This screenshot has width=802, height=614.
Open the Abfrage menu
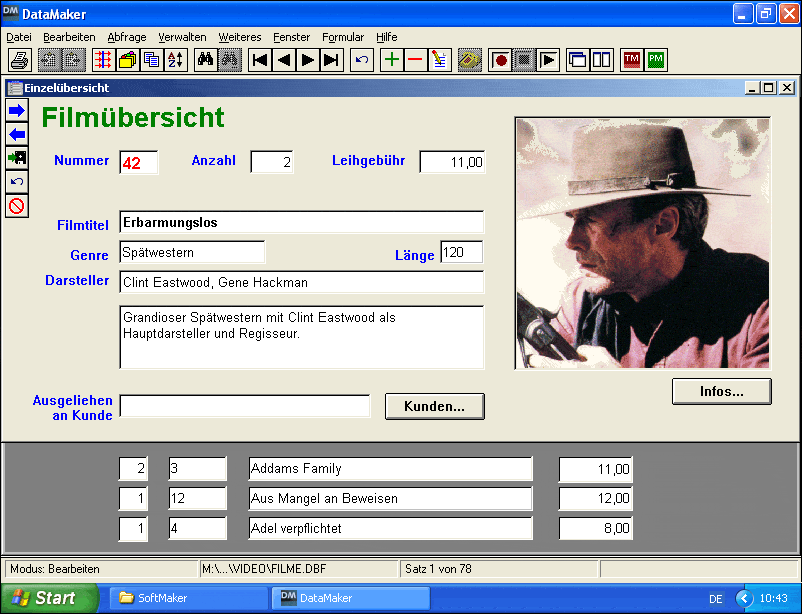(127, 37)
